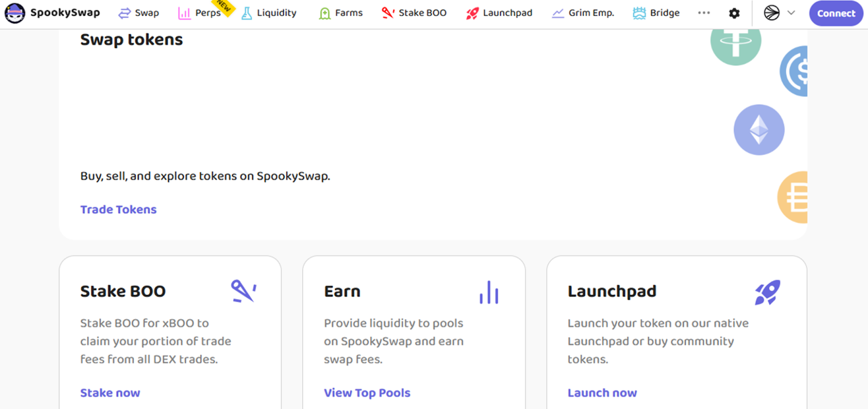This screenshot has width=868, height=409.
Task: Click the blue dollar coin icon
Action: point(795,71)
